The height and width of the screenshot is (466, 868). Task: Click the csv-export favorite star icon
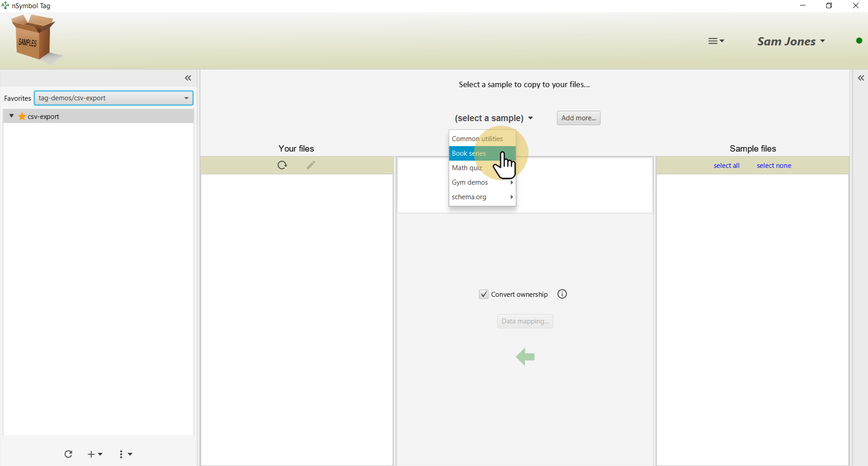coord(22,116)
